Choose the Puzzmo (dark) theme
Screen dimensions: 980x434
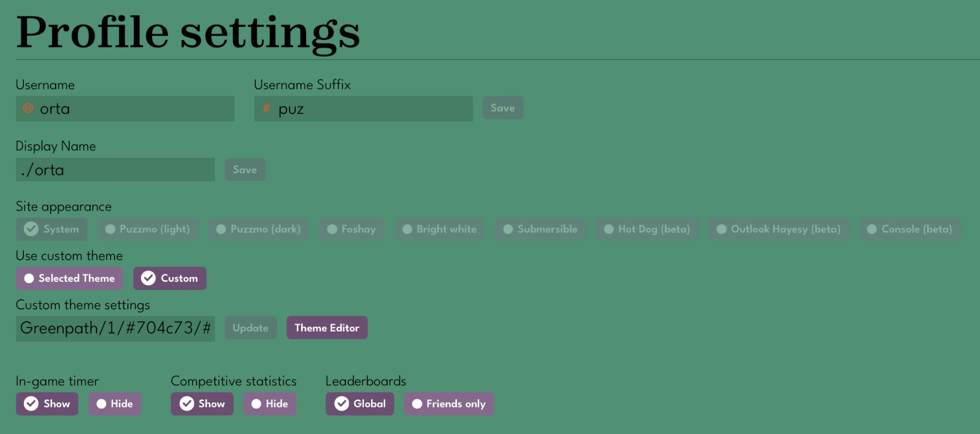click(258, 229)
